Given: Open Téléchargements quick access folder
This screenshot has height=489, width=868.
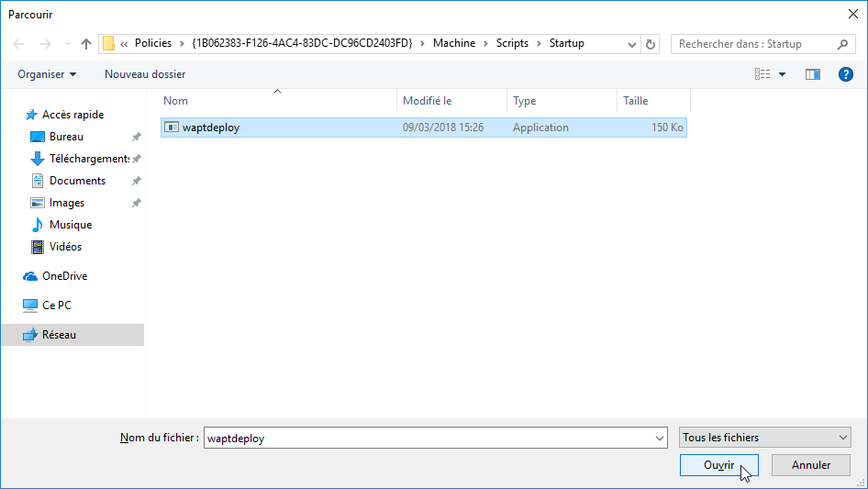Looking at the screenshot, I should tap(88, 159).
